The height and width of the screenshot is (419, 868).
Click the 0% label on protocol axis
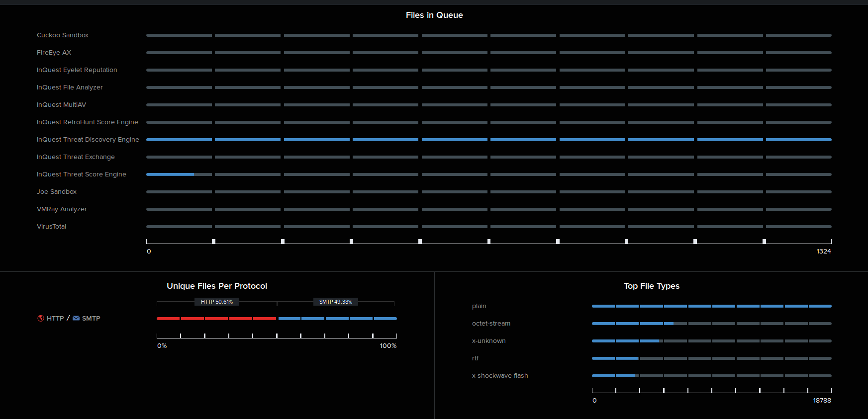[162, 346]
